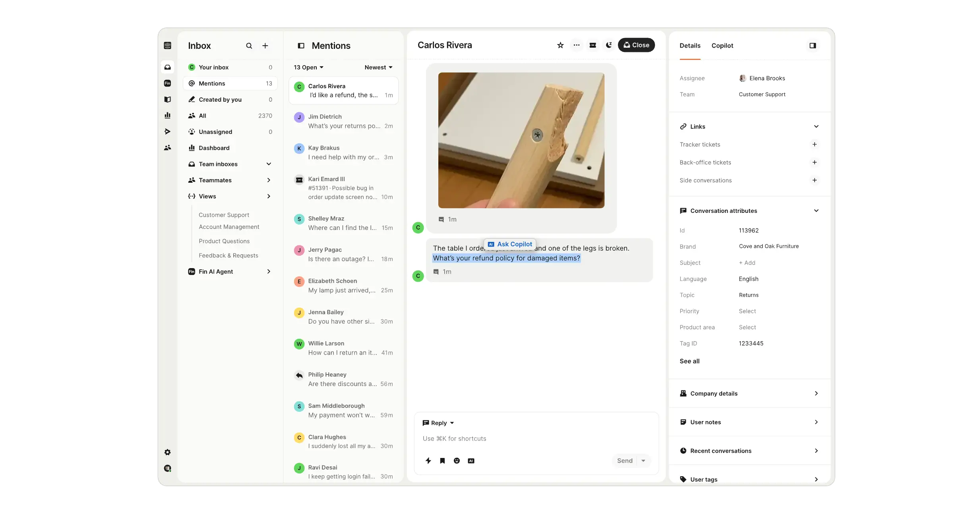The height and width of the screenshot is (510, 980).
Task: Open the Contacts people icon in the left rail
Action: (167, 147)
